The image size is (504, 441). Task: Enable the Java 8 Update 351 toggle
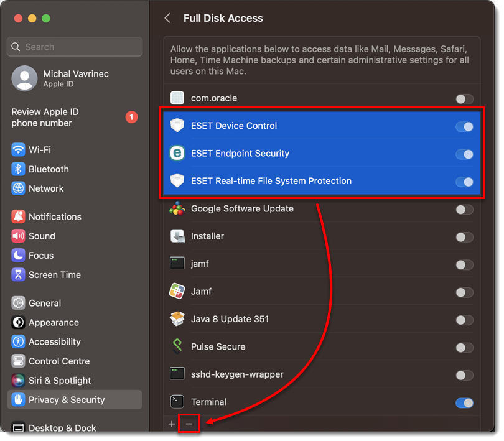coord(464,320)
